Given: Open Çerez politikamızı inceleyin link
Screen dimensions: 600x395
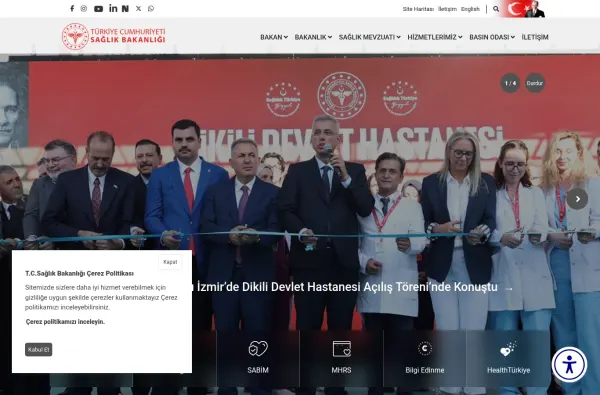Looking at the screenshot, I should click(x=65, y=322).
